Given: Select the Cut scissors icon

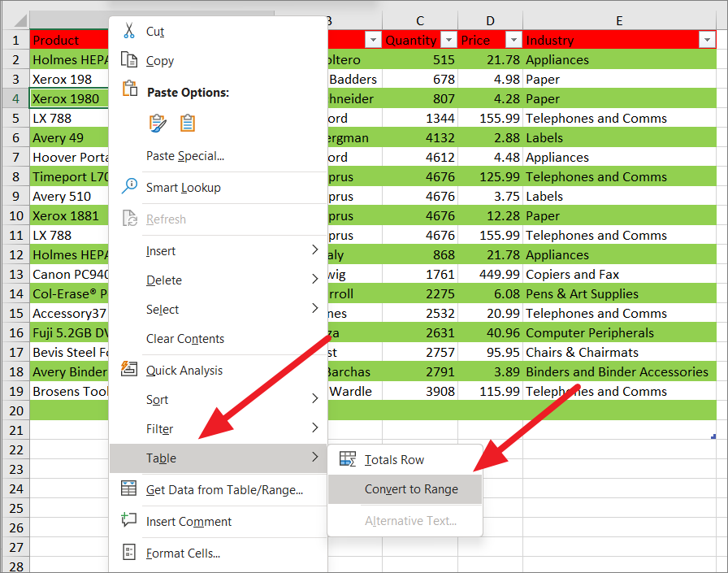Looking at the screenshot, I should click(x=128, y=31).
